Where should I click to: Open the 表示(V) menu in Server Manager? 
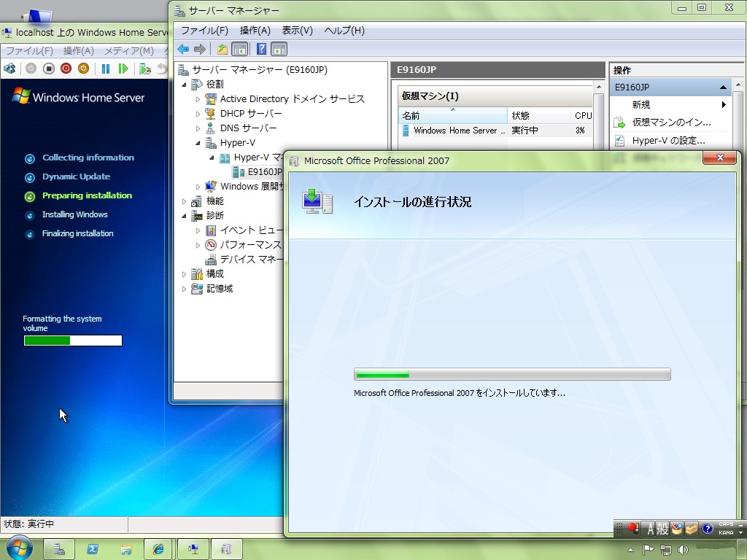click(298, 31)
